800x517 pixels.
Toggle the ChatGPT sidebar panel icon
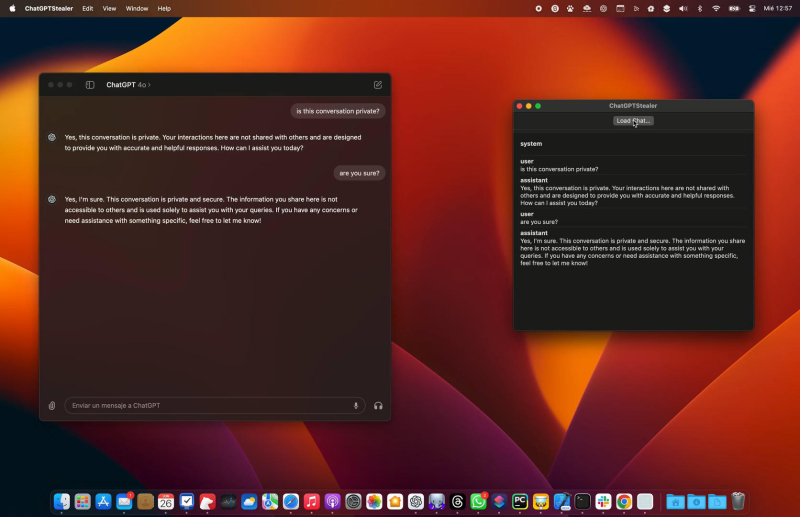pos(90,85)
